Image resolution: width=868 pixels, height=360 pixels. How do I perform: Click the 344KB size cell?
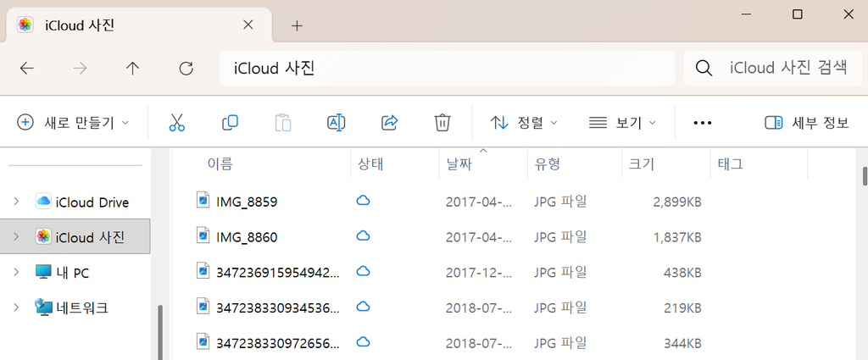click(x=682, y=343)
